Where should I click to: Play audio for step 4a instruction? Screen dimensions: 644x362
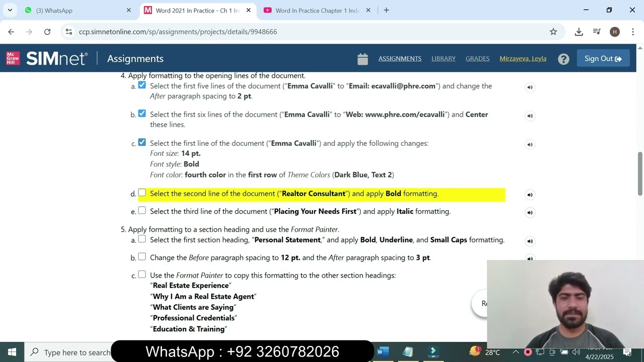[530, 87]
